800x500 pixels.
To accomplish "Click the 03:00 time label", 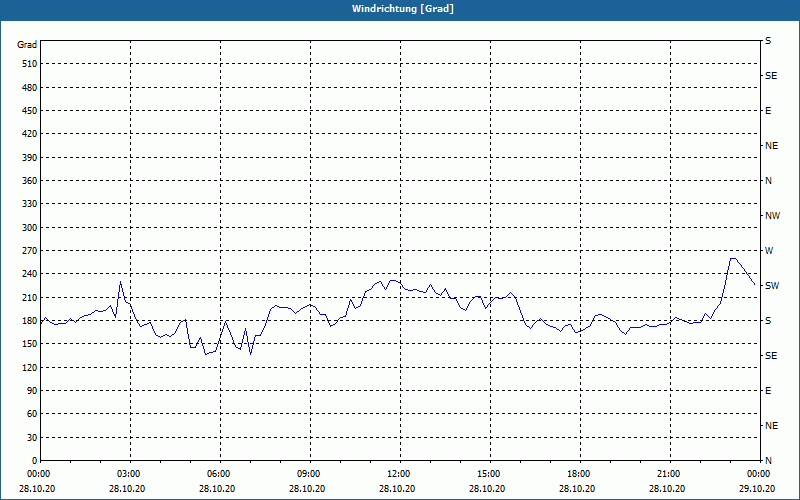I will click(x=130, y=474).
